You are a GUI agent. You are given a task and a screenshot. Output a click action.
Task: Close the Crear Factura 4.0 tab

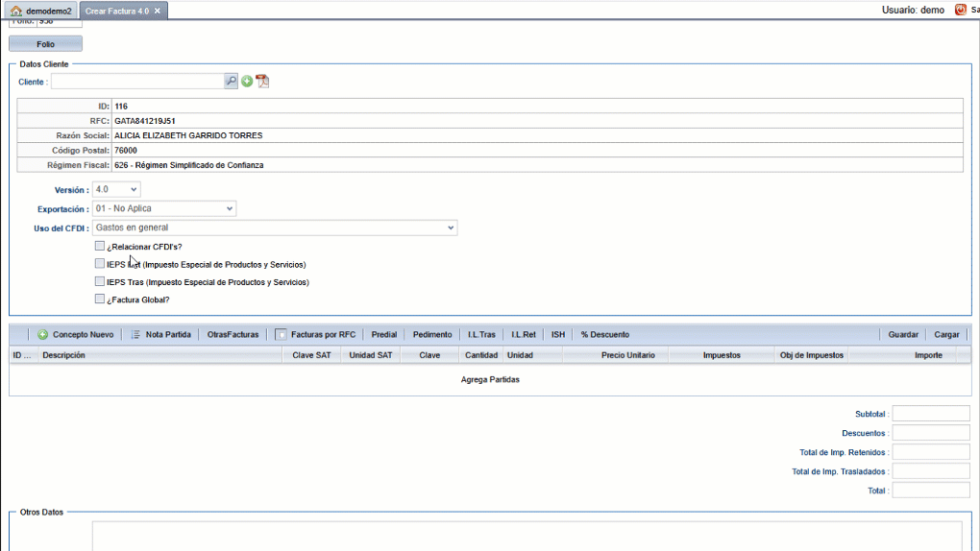(x=158, y=11)
